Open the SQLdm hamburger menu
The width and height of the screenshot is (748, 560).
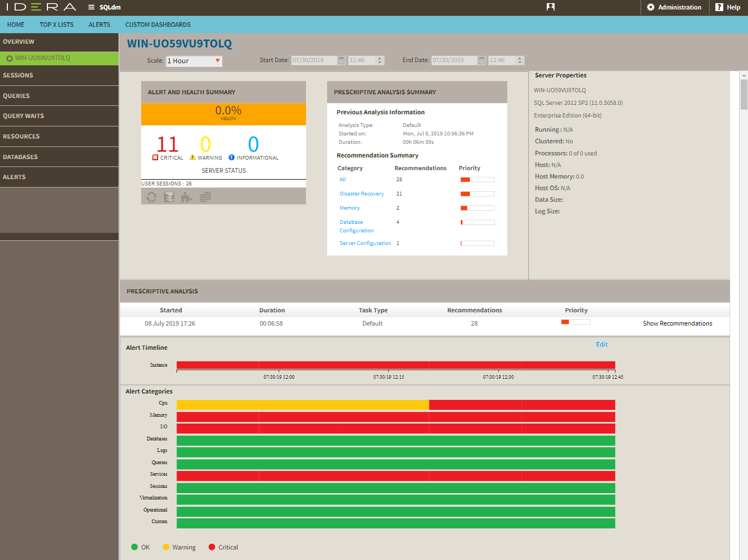91,7
